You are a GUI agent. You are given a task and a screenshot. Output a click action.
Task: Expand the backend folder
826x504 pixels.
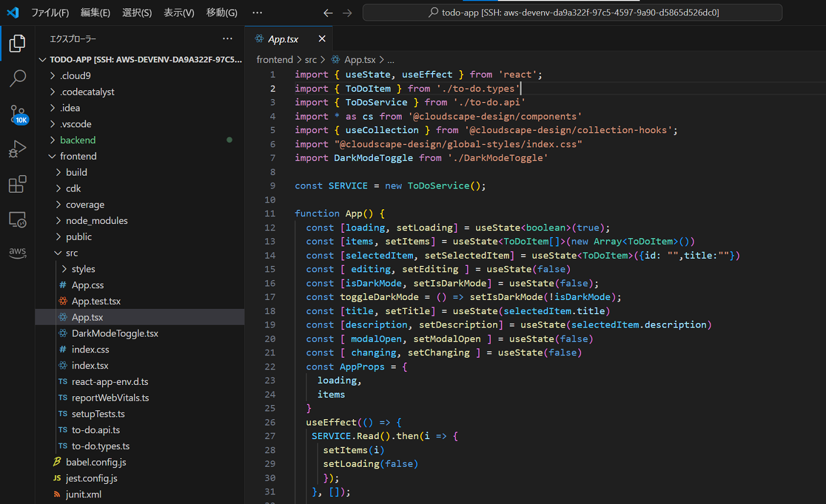point(77,140)
